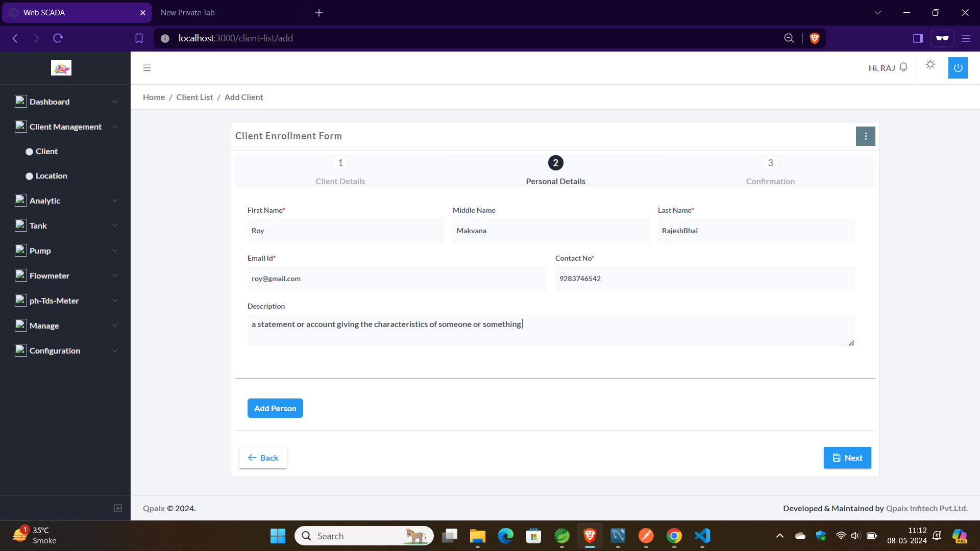This screenshot has height=551, width=980.
Task: Toggle light/dark theme sun icon
Action: (x=930, y=65)
